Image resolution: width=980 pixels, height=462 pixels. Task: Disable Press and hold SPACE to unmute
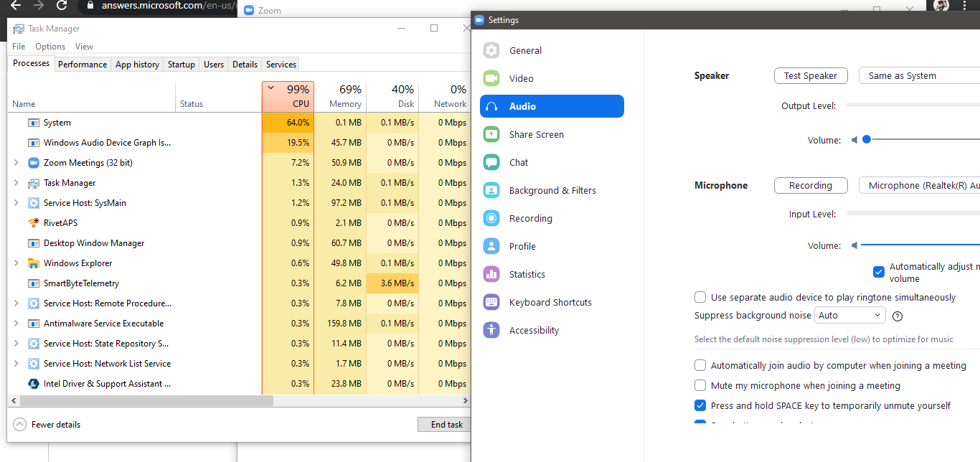pyautogui.click(x=700, y=405)
